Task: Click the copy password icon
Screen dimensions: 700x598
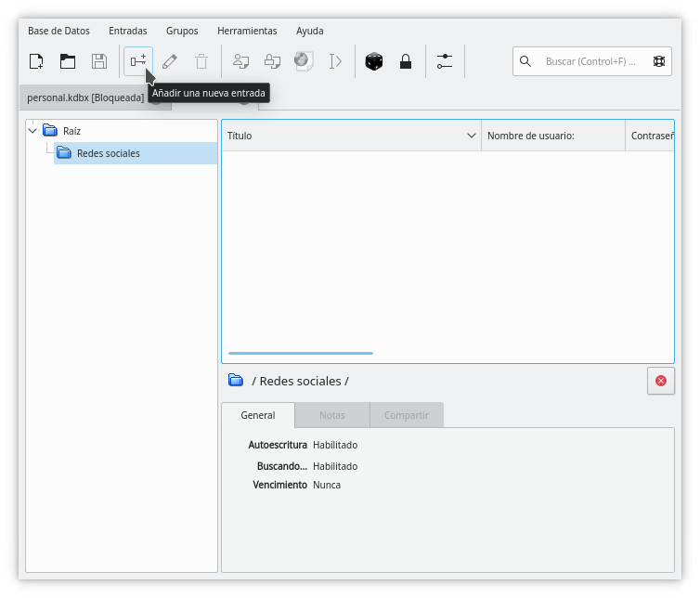Action: point(272,61)
